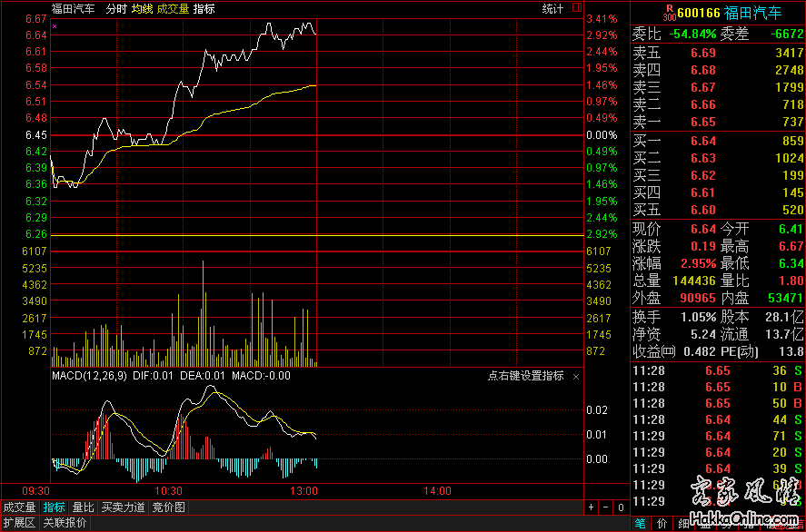Zoom out with the minus button
806x532 pixels.
coord(605,507)
